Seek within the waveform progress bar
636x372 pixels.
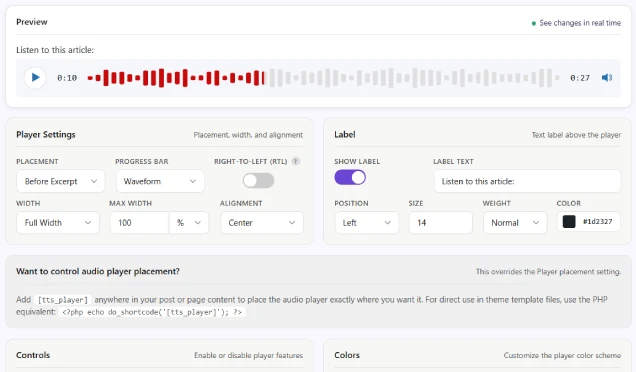pos(323,77)
